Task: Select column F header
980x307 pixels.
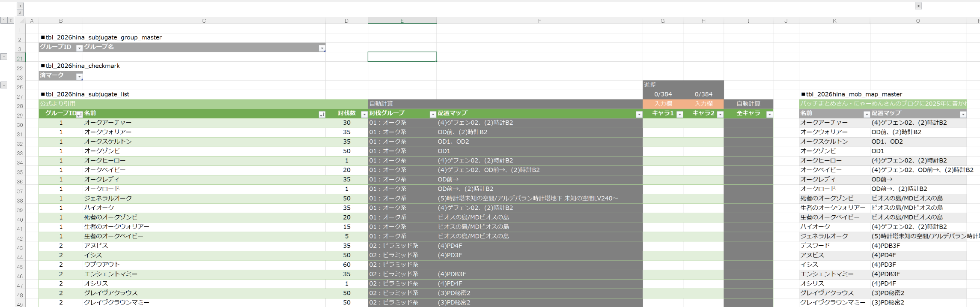Action: 539,21
